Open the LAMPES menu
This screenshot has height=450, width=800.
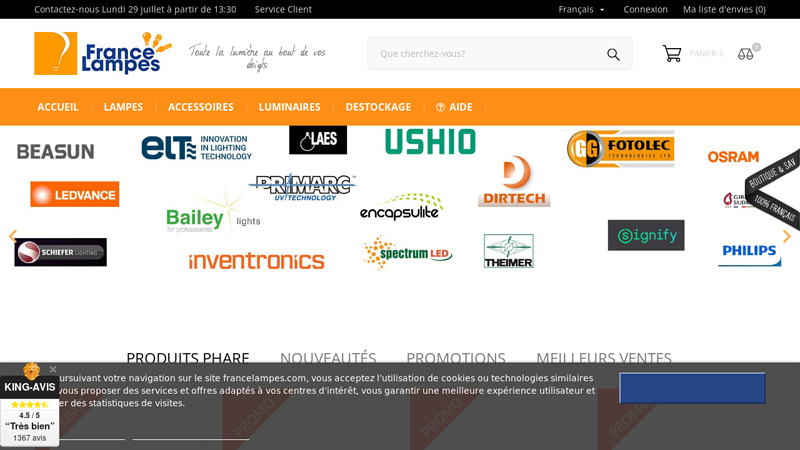[x=123, y=107]
